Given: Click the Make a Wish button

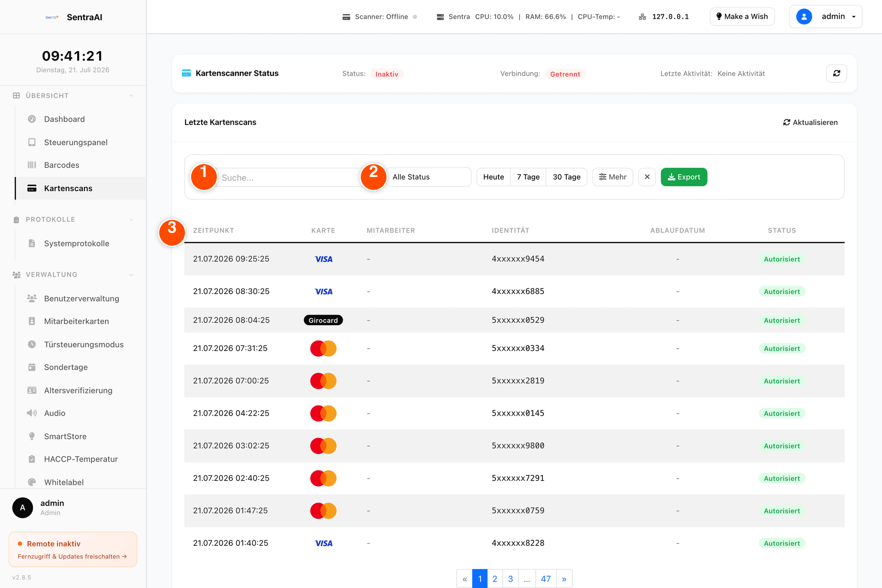Looking at the screenshot, I should (742, 17).
